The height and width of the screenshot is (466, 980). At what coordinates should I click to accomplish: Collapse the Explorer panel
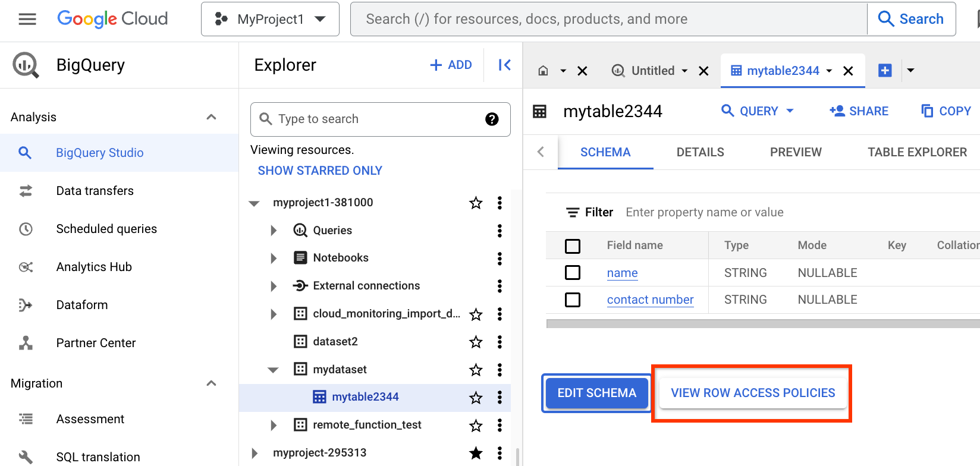point(504,65)
